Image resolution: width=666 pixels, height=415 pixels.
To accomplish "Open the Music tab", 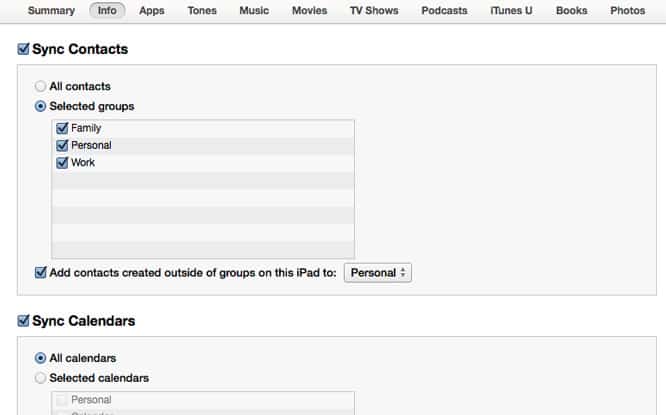I will [x=254, y=11].
